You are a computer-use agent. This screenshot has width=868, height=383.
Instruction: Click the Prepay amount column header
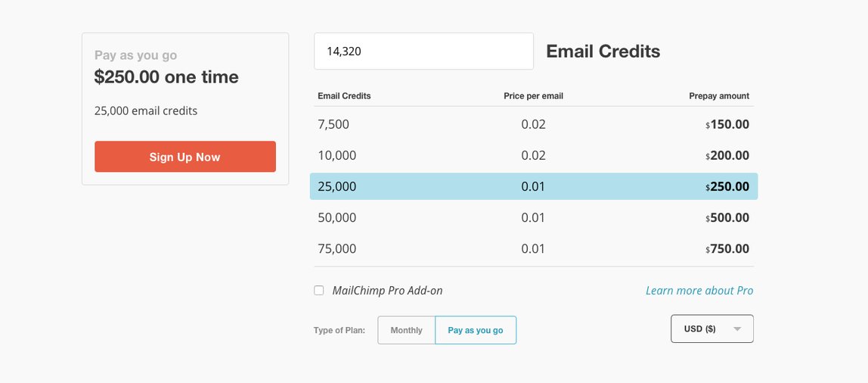click(719, 96)
